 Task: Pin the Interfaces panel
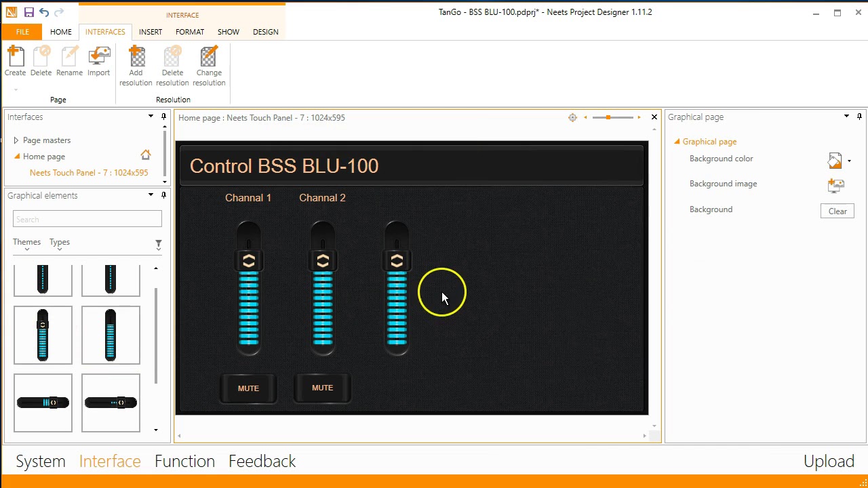(x=163, y=117)
